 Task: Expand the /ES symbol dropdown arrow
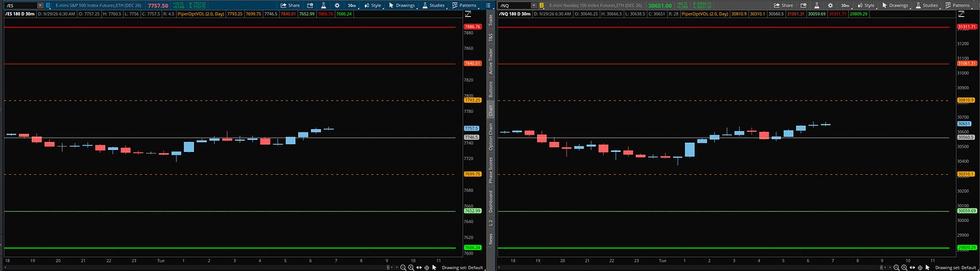[x=39, y=5]
